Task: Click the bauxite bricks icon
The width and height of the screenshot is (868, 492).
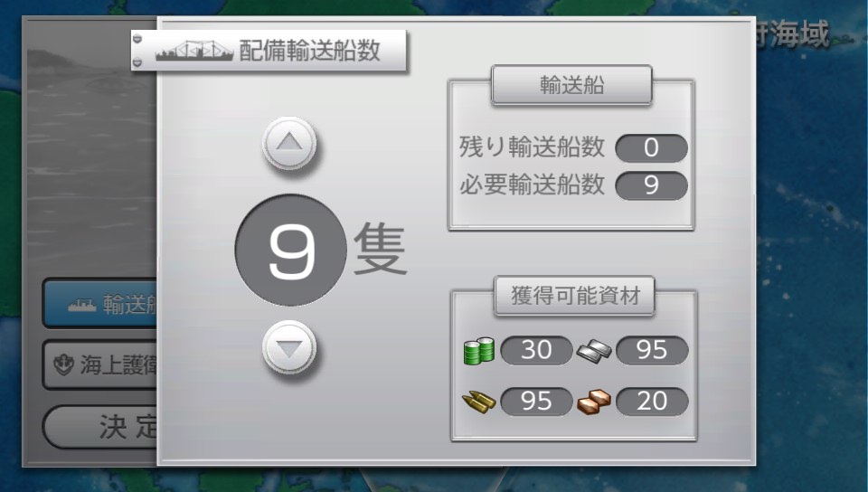Action: 594,402
